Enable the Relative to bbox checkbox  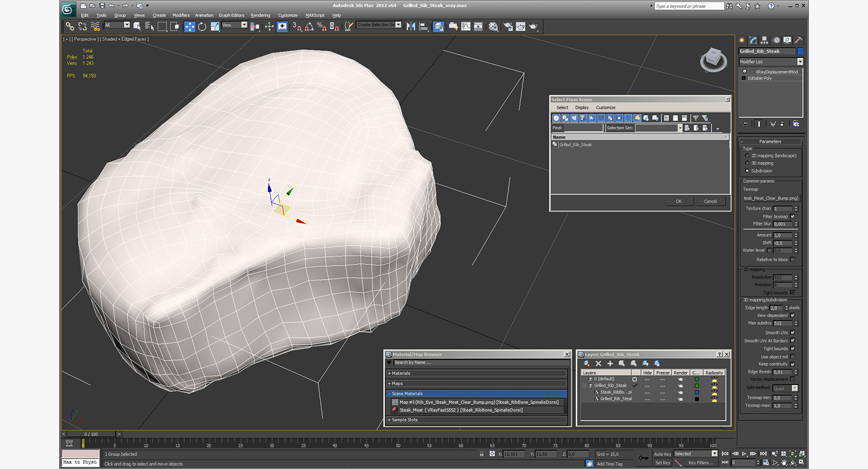coord(792,260)
